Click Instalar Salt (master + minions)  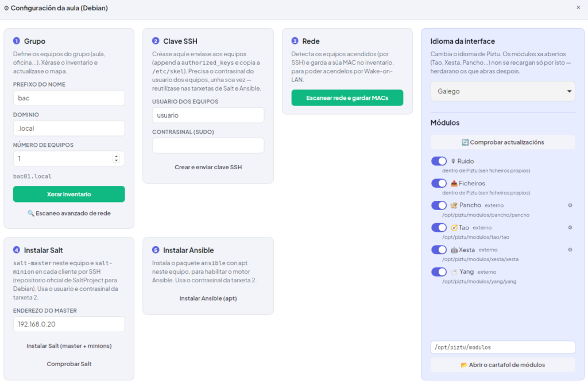pos(69,345)
